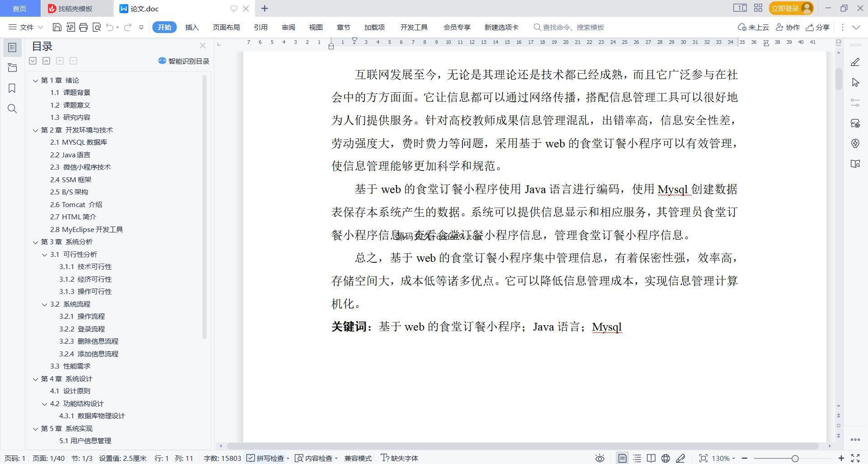The image size is (868, 464).
Task: Click the selection arrow tool on right sidebar
Action: click(x=855, y=82)
